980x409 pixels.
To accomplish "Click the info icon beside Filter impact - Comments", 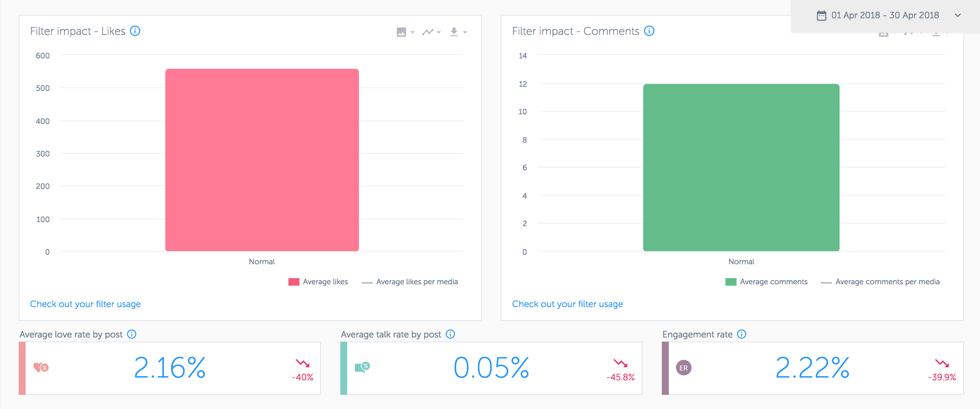I will point(649,31).
